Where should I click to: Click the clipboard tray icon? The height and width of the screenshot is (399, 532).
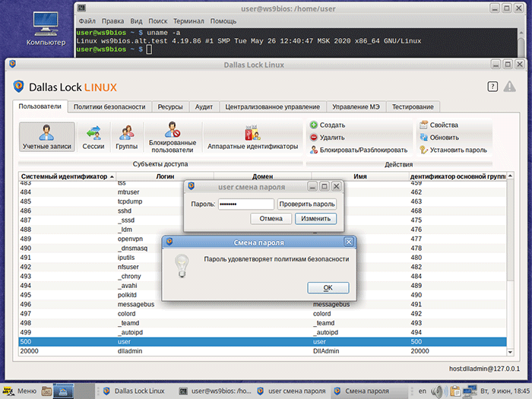point(454,391)
